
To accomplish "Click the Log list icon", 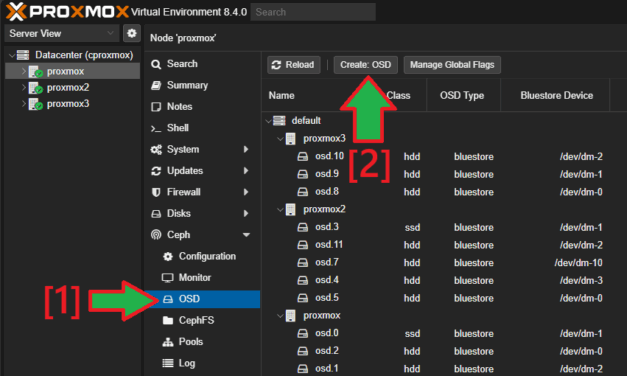I will 168,363.
